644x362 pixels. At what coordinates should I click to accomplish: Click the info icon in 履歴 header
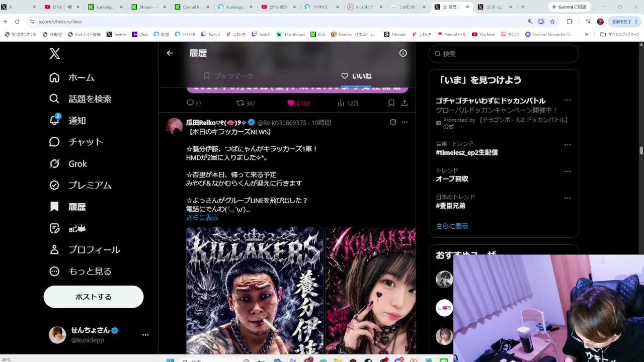(403, 53)
